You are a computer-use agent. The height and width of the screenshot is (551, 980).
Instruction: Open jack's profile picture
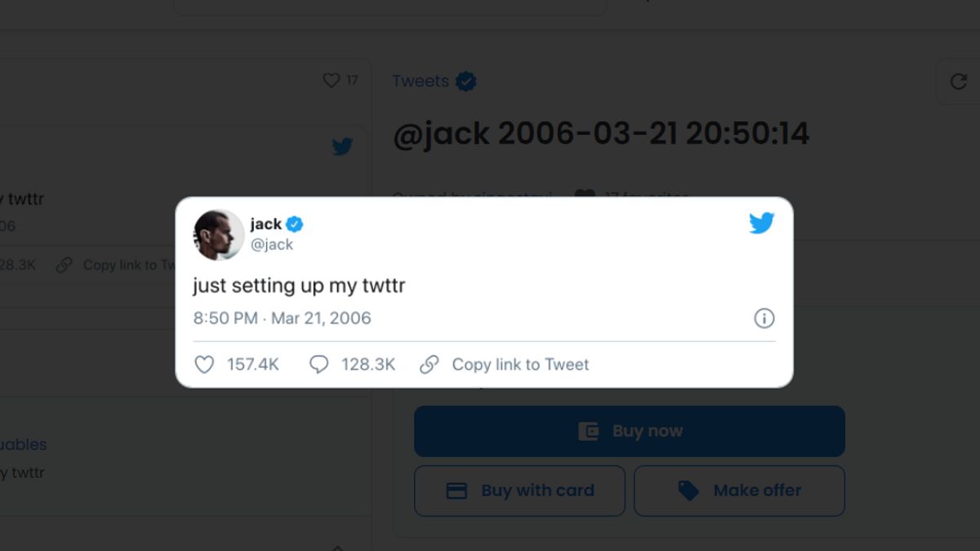(219, 235)
